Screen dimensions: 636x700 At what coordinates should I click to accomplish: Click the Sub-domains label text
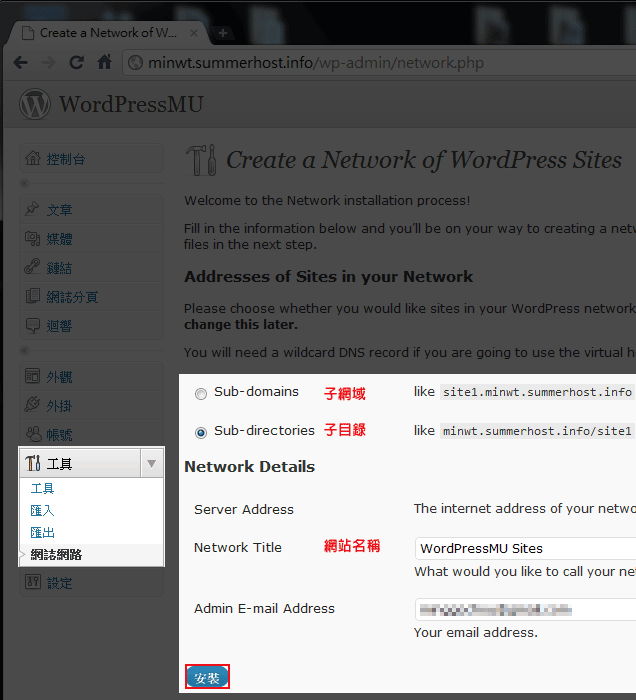tap(256, 392)
